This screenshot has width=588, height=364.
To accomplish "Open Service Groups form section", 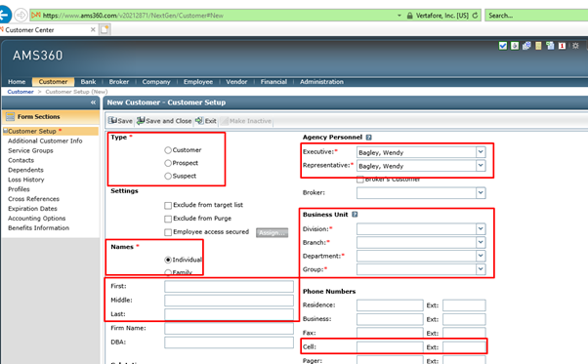I will pyautogui.click(x=30, y=150).
